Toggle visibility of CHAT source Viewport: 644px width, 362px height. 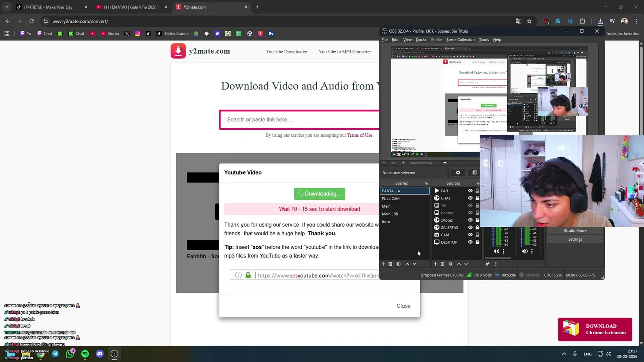click(470, 198)
